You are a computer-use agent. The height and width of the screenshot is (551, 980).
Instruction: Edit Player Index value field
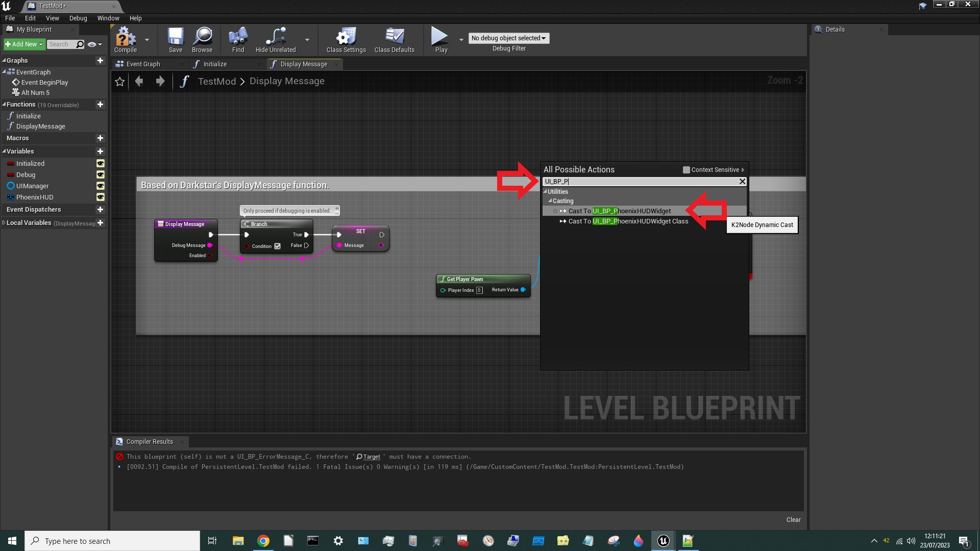[479, 290]
